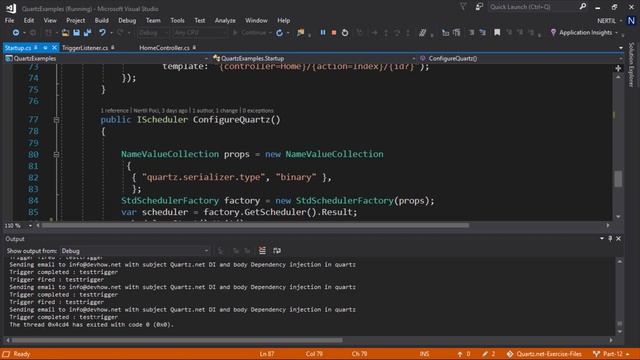The width and height of the screenshot is (640, 360).
Task: Click the Save All icon
Action: click(87, 33)
